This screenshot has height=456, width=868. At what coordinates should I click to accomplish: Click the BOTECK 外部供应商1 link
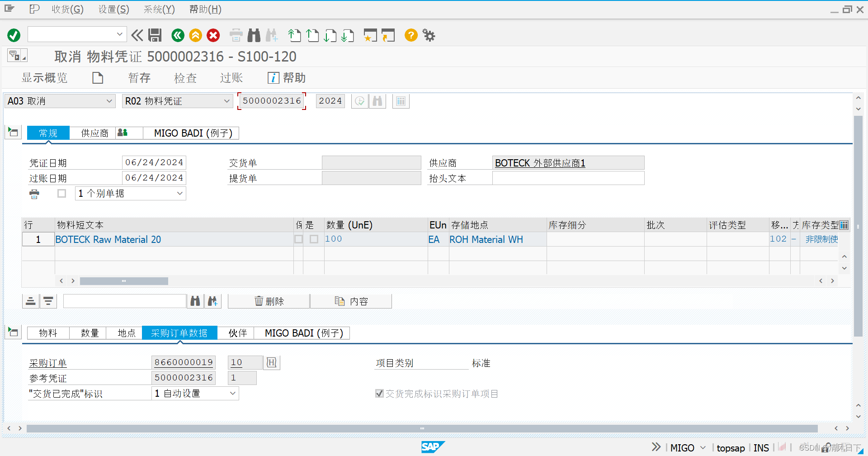540,163
